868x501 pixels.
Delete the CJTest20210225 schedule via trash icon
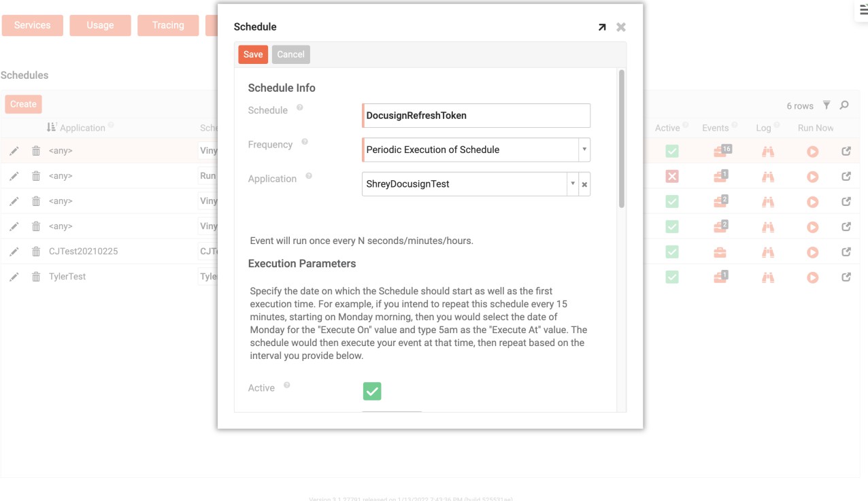[x=36, y=252]
